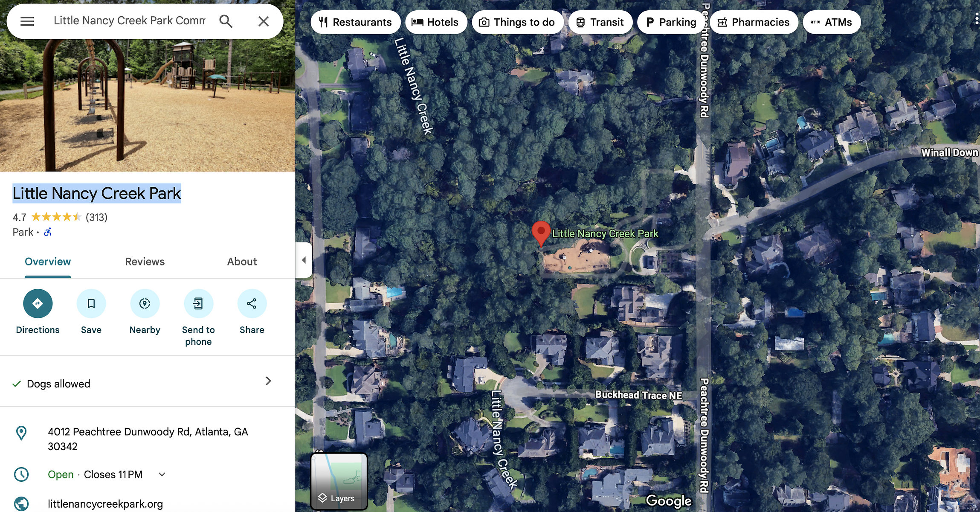
Task: Click the search magnifier icon
Action: tap(226, 21)
